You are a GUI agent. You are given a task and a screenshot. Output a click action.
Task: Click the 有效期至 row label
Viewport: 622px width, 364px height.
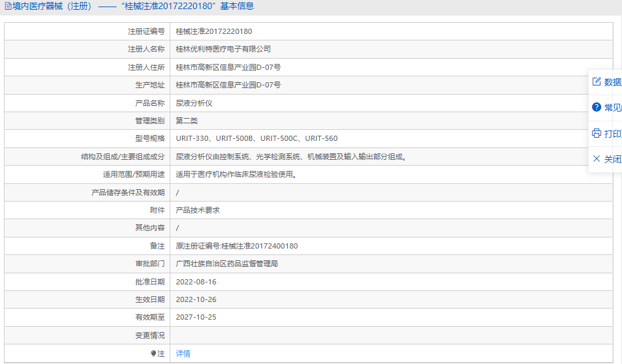click(150, 317)
